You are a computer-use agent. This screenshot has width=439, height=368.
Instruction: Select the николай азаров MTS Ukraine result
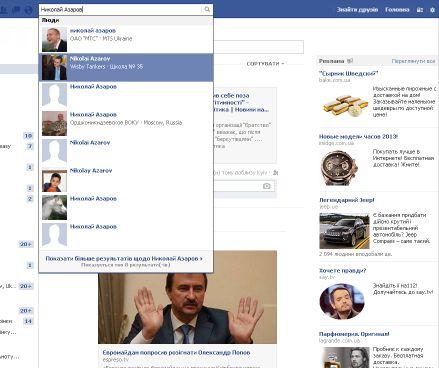(x=126, y=39)
